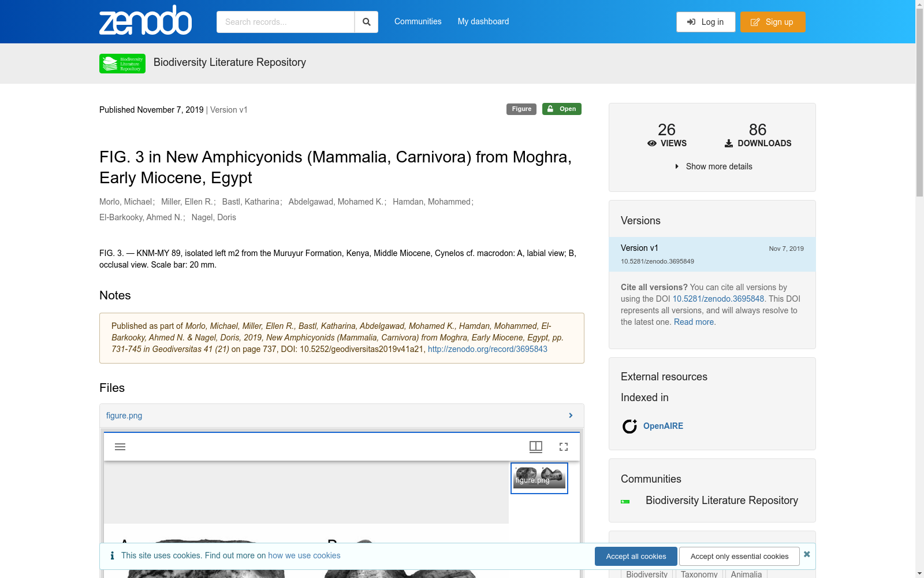Accept all cookies
The image size is (924, 578).
tap(636, 557)
